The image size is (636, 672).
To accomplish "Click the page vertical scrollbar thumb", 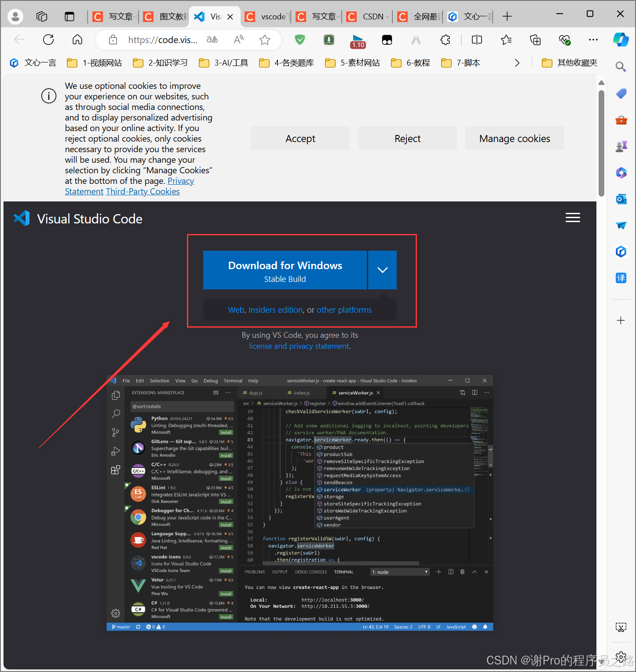I will pyautogui.click(x=601, y=143).
